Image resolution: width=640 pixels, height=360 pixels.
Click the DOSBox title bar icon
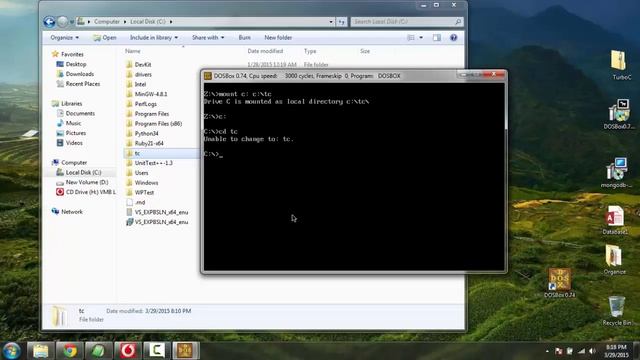[208, 76]
